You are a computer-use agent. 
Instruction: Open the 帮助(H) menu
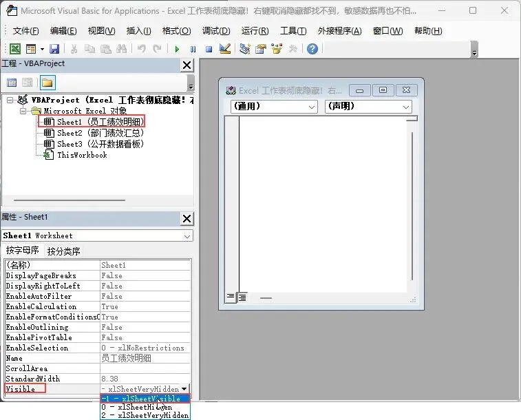coord(428,31)
